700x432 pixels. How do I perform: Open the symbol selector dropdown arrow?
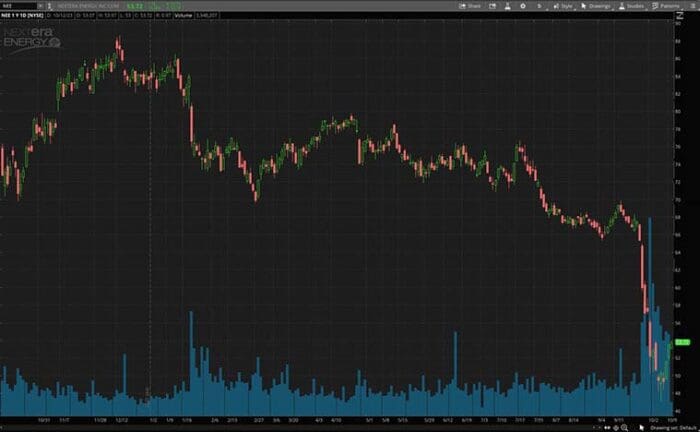tap(40, 6)
